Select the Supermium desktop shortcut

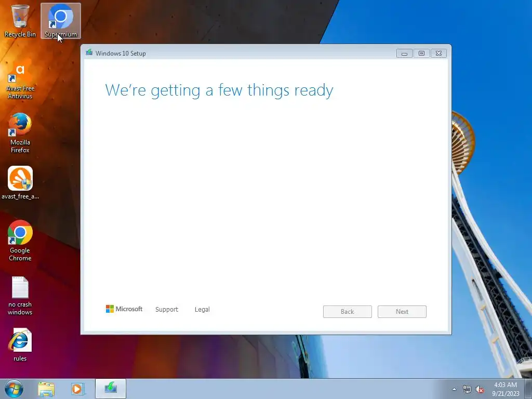pos(61,20)
